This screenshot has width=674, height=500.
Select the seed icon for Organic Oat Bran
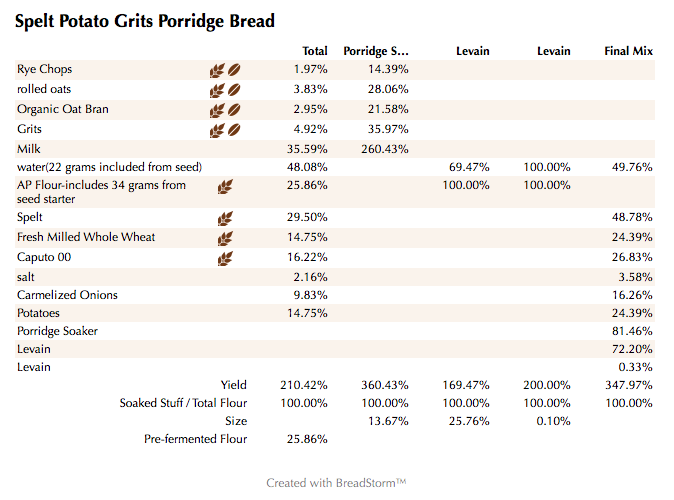coord(234,110)
